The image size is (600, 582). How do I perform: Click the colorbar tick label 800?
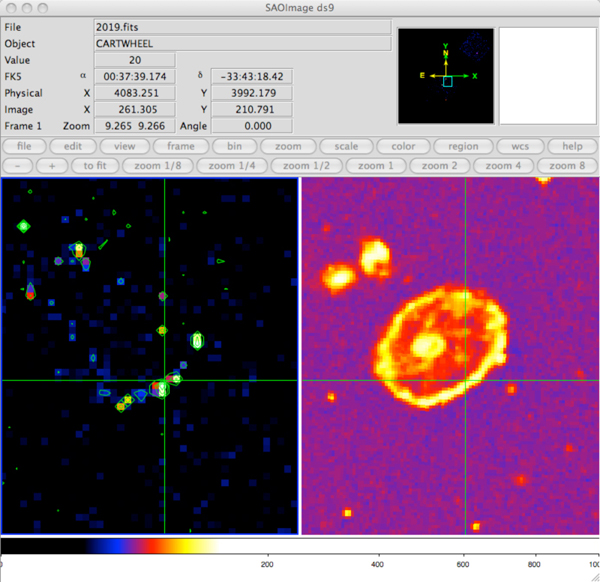point(534,564)
